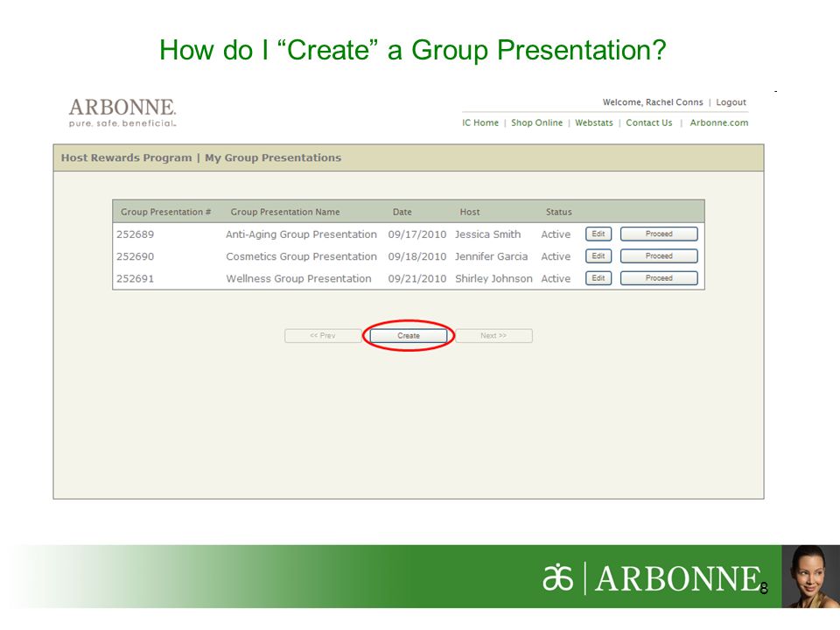Click host name Jessica Smith
Image resolution: width=840 pixels, height=630 pixels.
pyautogui.click(x=487, y=234)
